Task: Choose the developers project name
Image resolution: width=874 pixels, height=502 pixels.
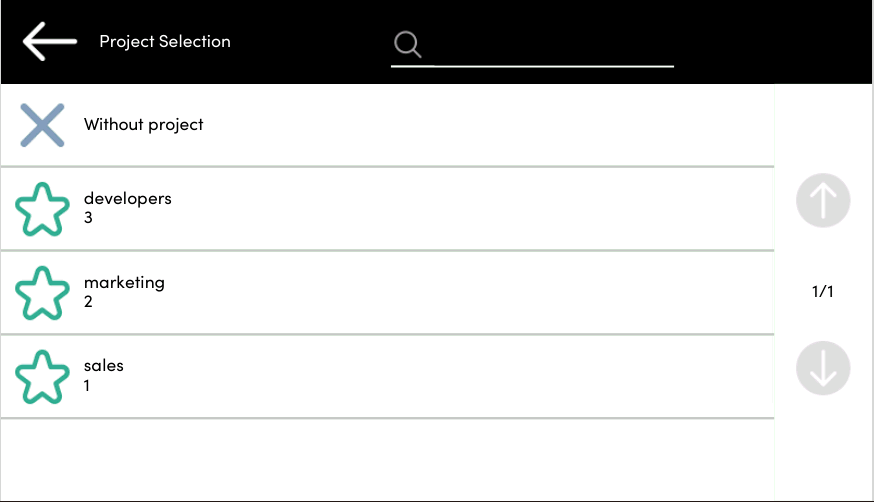Action: [128, 199]
